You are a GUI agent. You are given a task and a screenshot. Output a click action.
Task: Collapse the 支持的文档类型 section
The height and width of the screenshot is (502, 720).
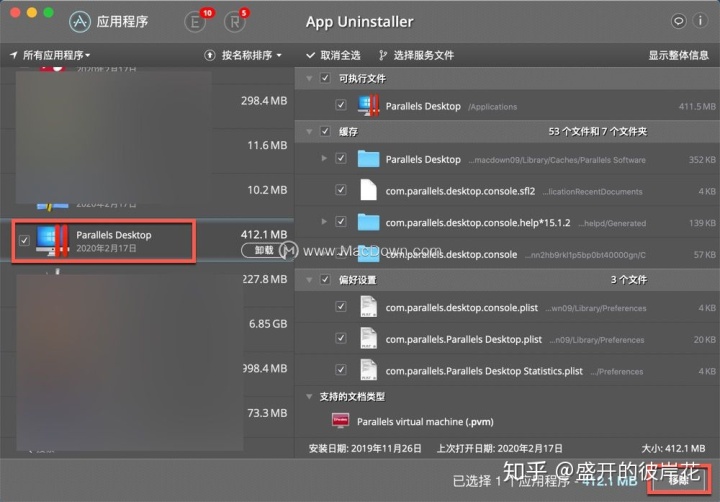[309, 396]
